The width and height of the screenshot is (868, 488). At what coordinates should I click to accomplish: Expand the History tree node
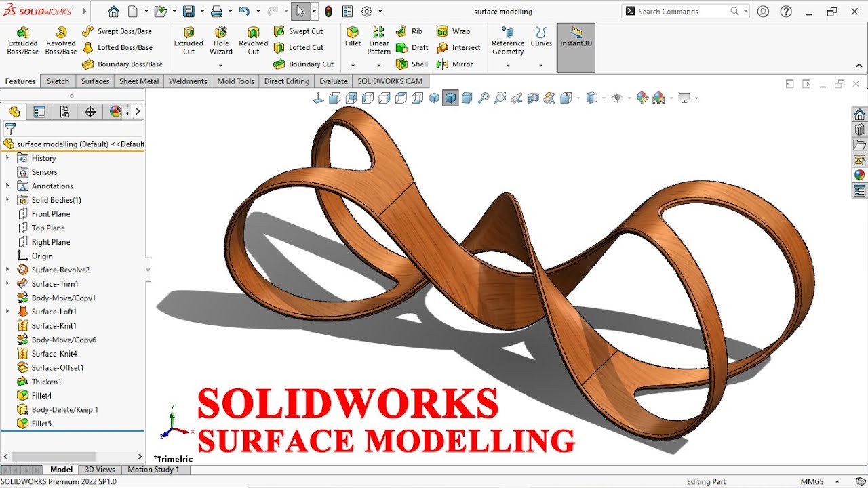[x=7, y=158]
